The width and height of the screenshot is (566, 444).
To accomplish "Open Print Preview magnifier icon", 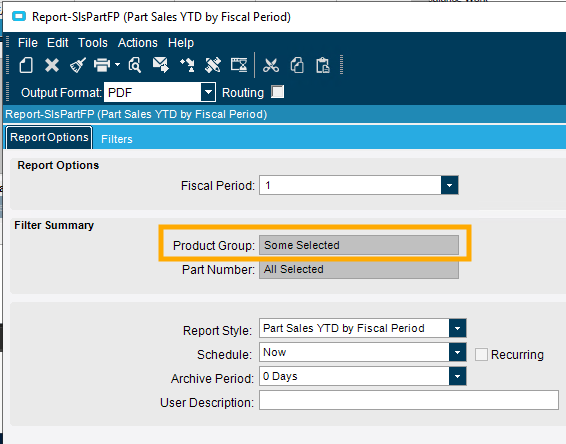I will pos(135,65).
